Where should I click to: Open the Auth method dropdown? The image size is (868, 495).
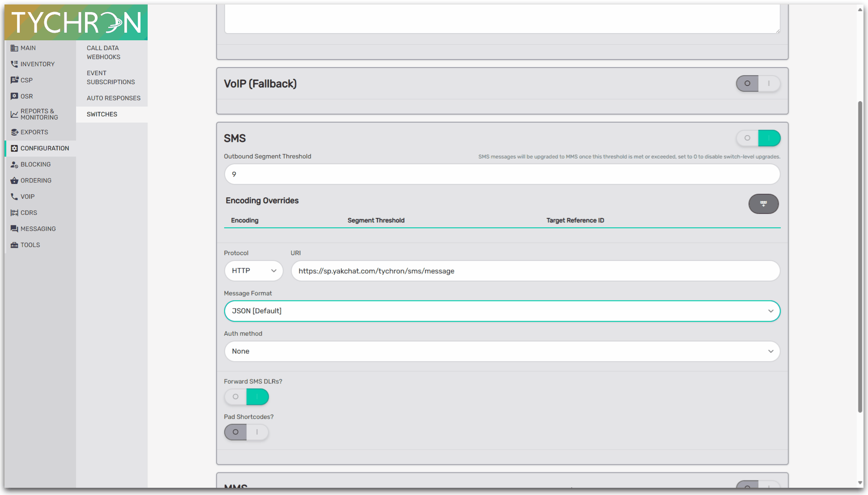(x=502, y=351)
